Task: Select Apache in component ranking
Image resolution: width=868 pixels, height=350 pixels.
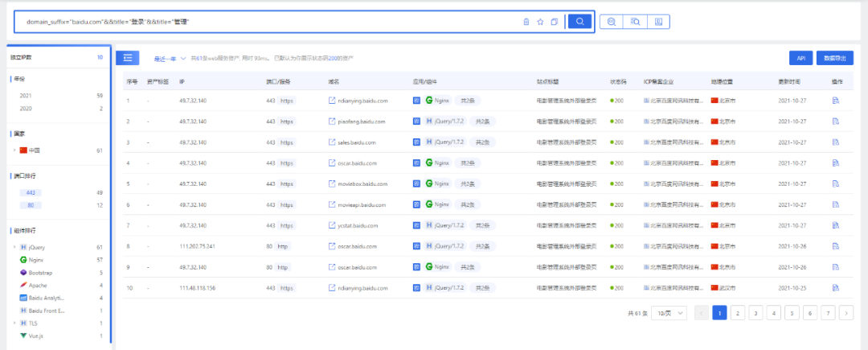Action: pos(38,285)
